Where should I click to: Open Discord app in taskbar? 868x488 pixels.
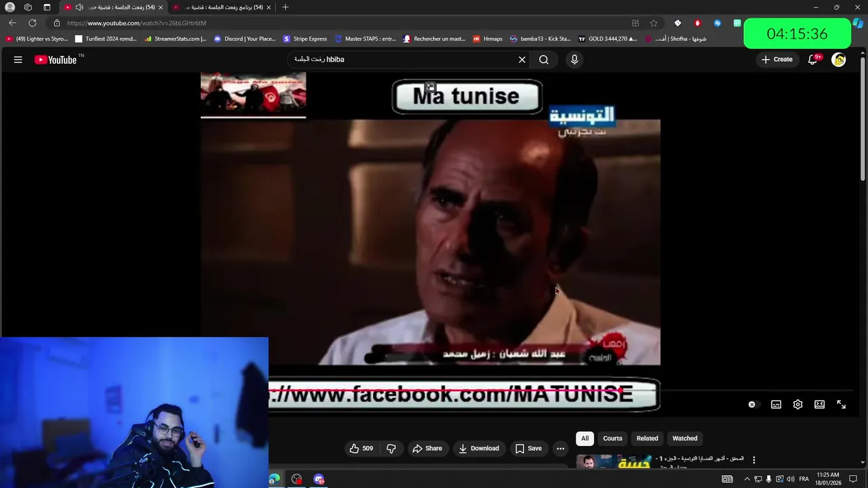pos(319,479)
